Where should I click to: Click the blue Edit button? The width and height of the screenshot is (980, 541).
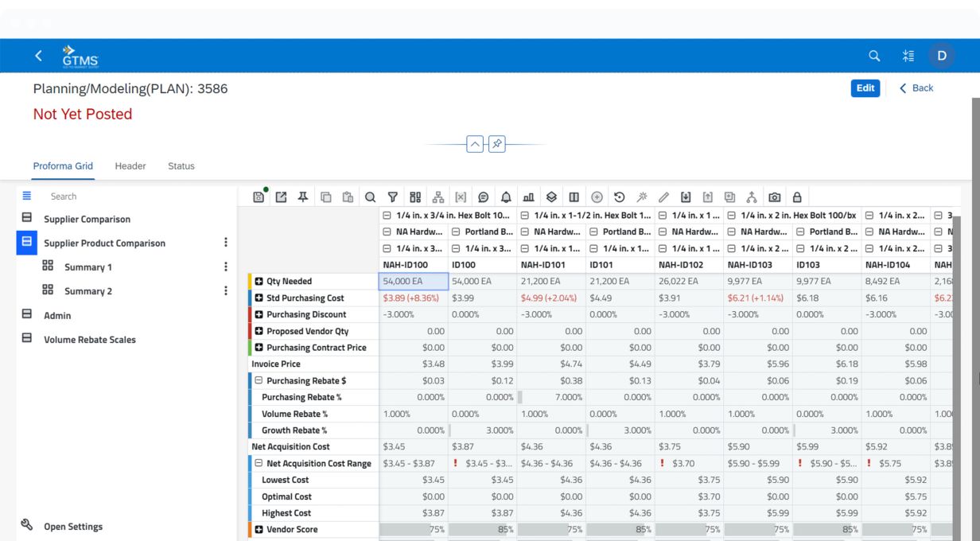coord(865,88)
